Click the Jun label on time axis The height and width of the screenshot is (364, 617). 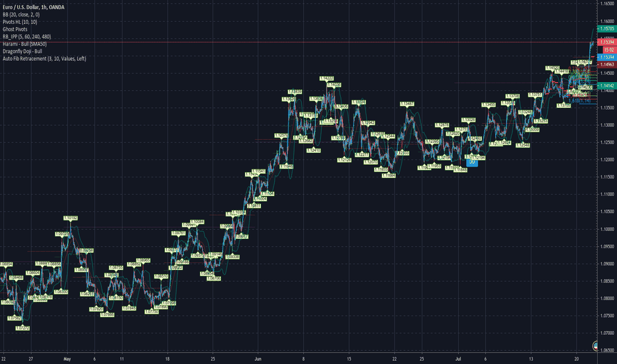[x=258, y=359]
